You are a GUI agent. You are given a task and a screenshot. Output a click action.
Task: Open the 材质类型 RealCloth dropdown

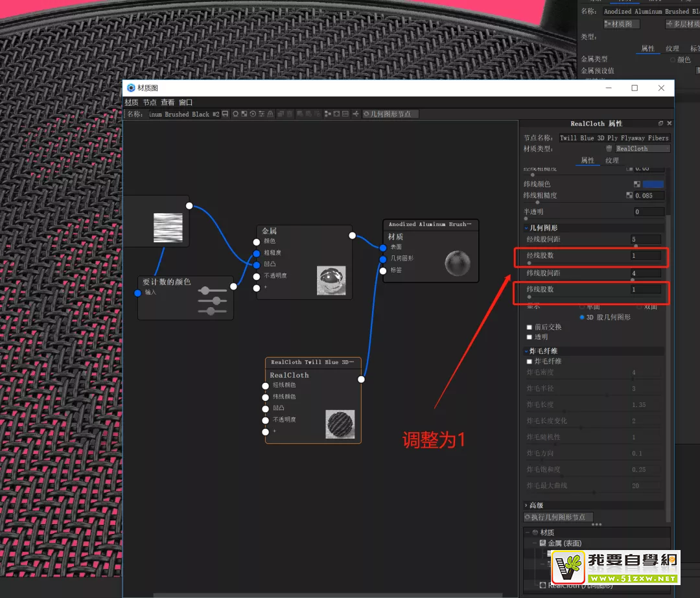[642, 148]
